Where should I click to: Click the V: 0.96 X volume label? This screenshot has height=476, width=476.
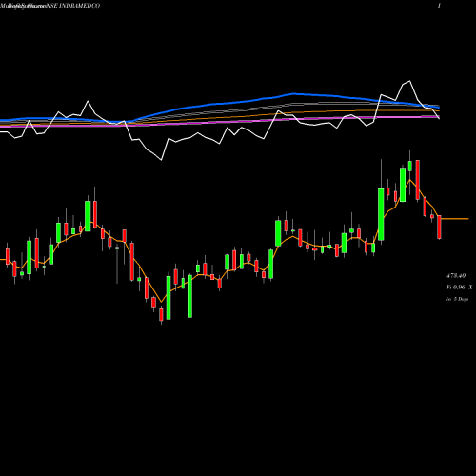click(460, 287)
